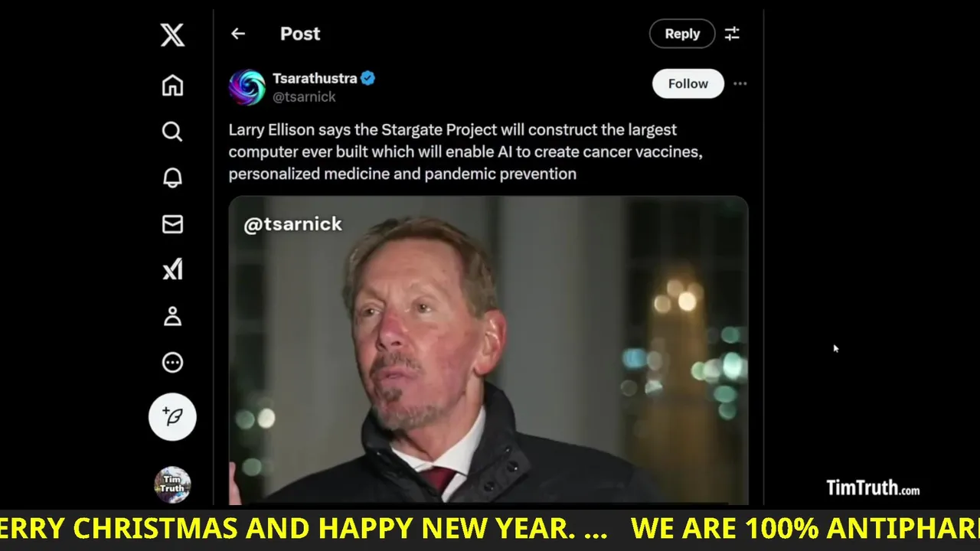Open the three-dot menu on the post
Viewport: 980px width, 551px height.
click(x=740, y=83)
